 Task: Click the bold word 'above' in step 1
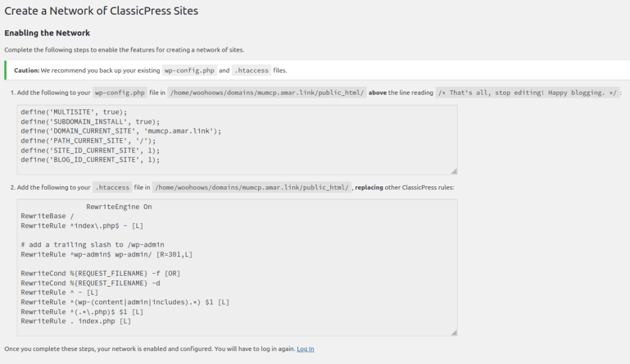click(x=378, y=93)
